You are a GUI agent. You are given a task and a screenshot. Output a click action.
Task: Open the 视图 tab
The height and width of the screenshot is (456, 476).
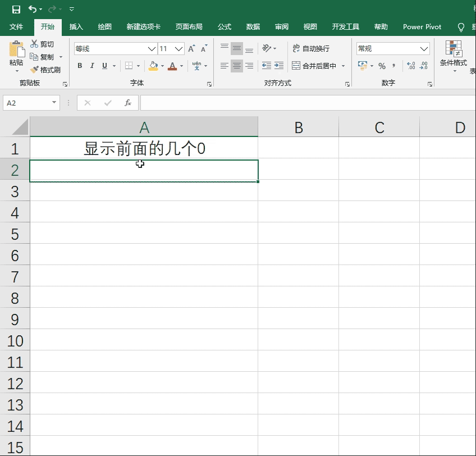point(310,27)
